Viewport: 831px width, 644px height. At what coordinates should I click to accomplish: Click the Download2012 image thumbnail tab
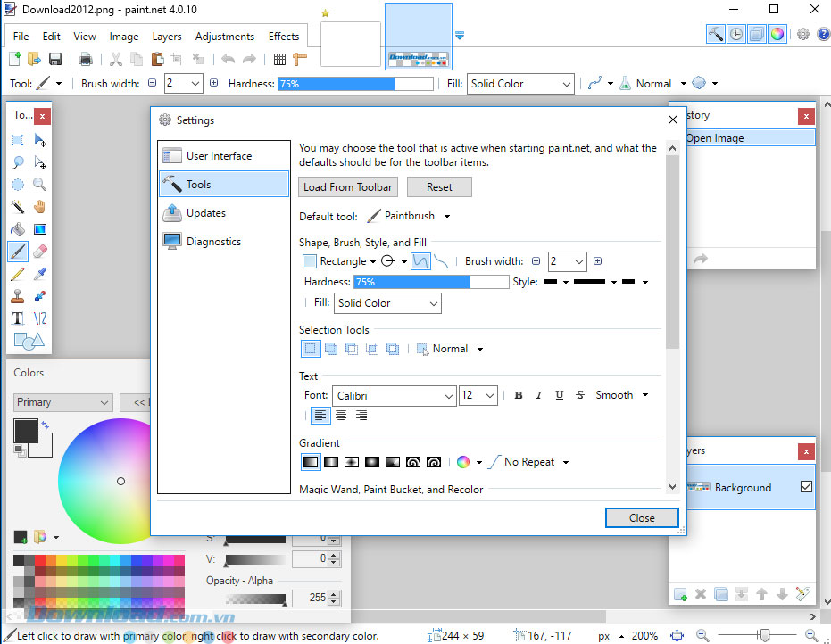coord(418,37)
